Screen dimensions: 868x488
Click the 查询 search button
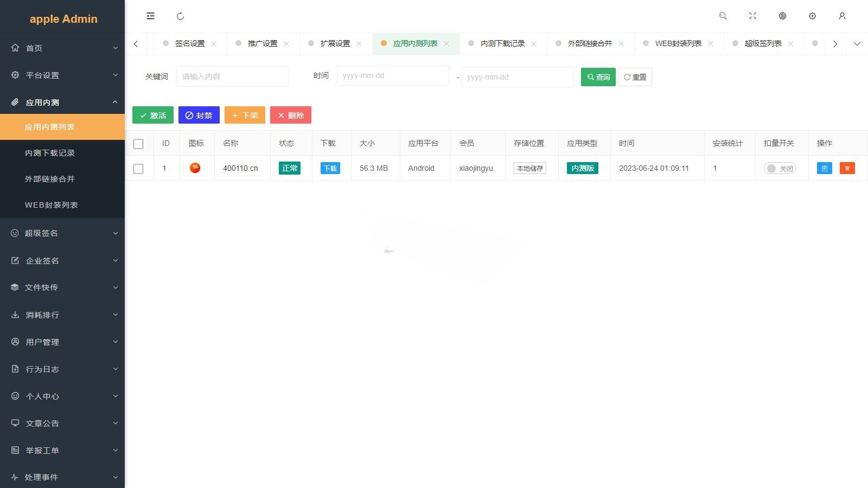click(597, 76)
